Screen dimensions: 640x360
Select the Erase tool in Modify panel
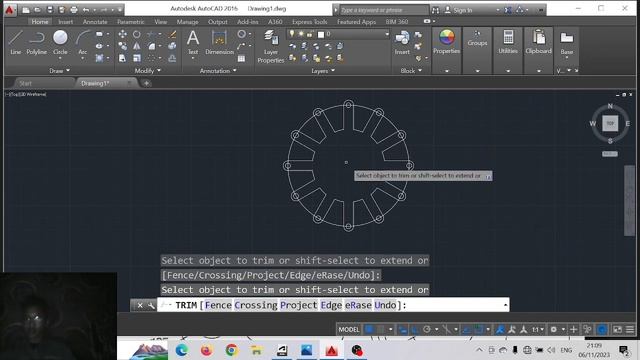(172, 34)
